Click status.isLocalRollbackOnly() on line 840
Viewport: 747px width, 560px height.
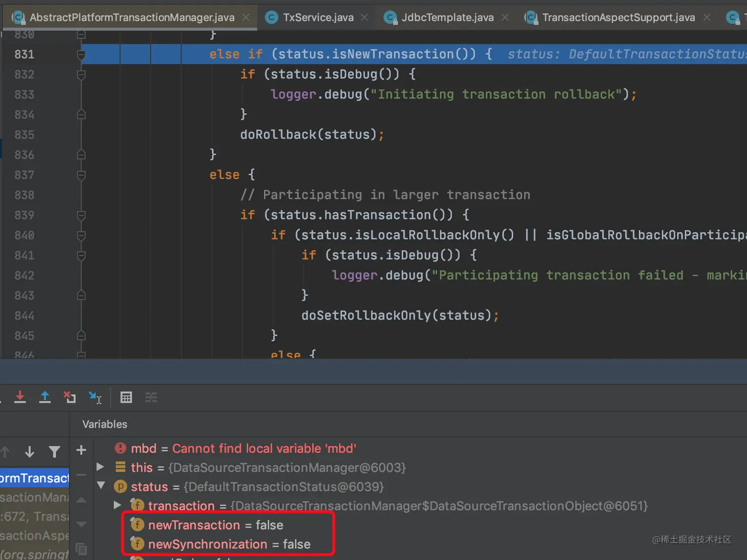(408, 235)
